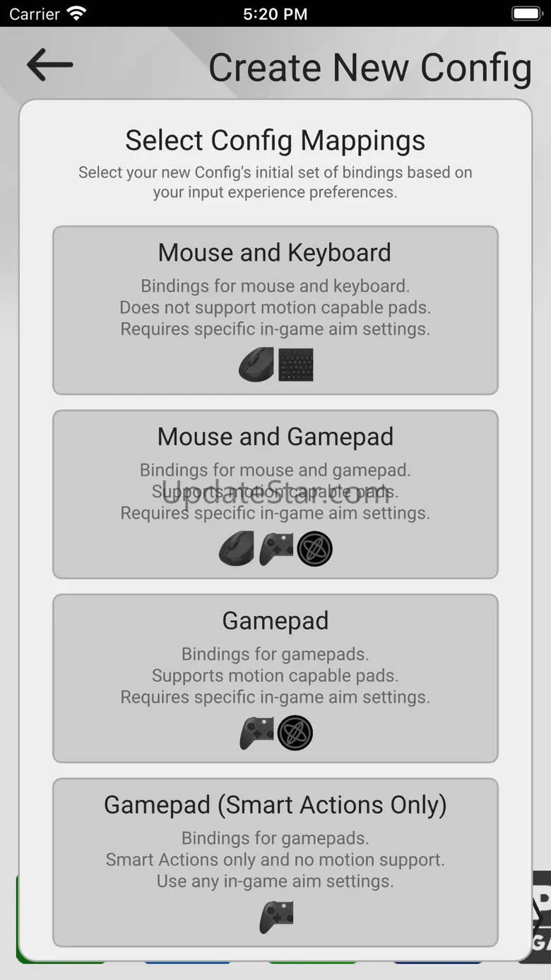Click the Create New Config title
The image size is (551, 980).
[x=369, y=68]
